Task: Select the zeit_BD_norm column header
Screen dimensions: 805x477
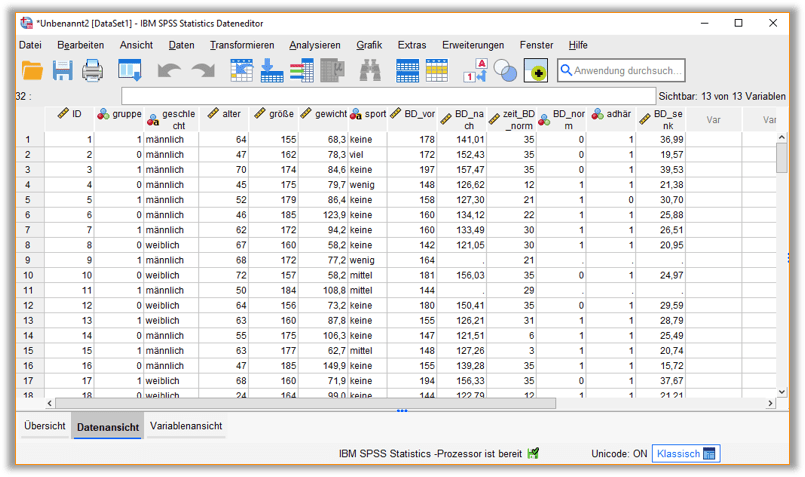Action: point(511,120)
